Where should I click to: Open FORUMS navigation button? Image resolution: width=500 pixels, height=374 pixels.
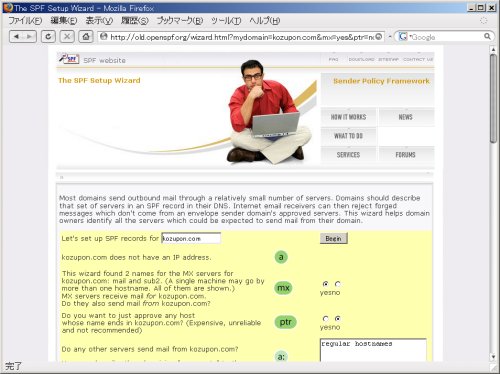pos(405,155)
